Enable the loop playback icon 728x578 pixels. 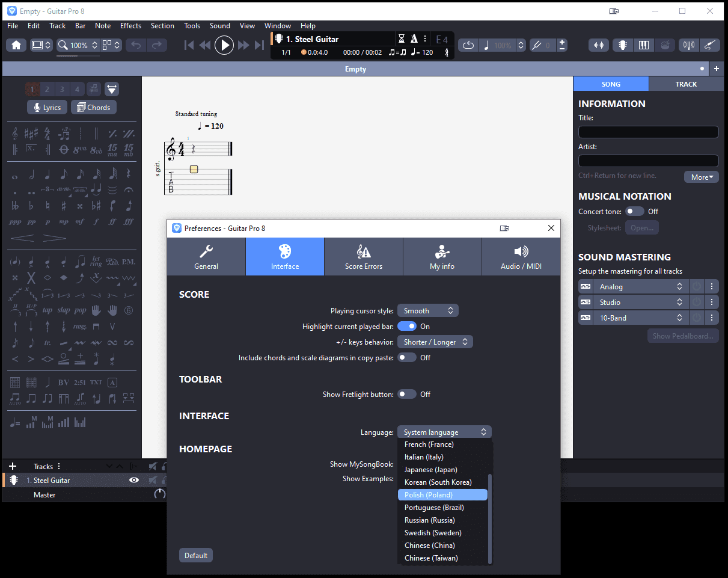(468, 45)
